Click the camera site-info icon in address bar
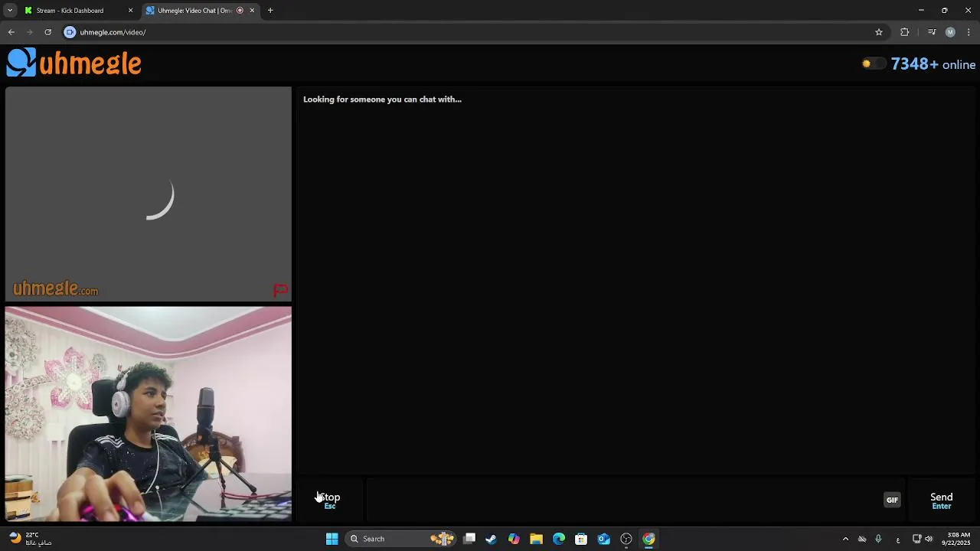The width and height of the screenshot is (980, 551). [70, 32]
